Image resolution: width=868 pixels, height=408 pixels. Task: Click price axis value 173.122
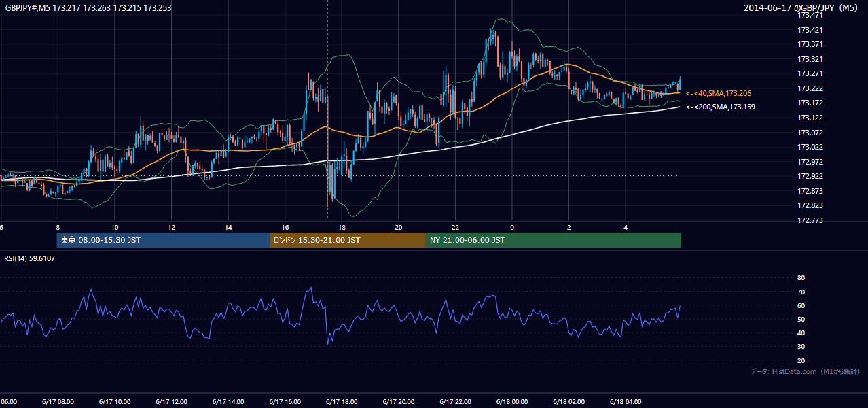tap(809, 118)
